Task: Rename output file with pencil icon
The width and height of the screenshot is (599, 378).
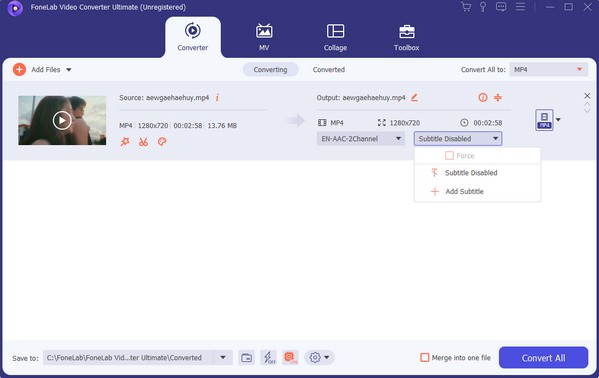Action: pos(414,97)
